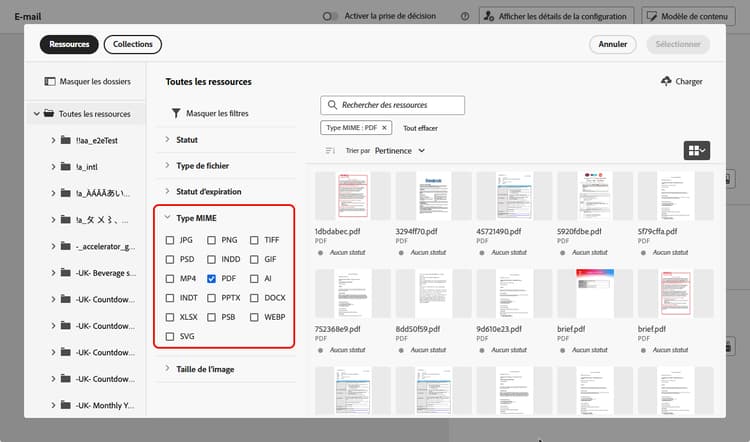Image resolution: width=750 pixels, height=442 pixels.
Task: Select the 3294ff70.pdf thumbnail
Action: 433,196
